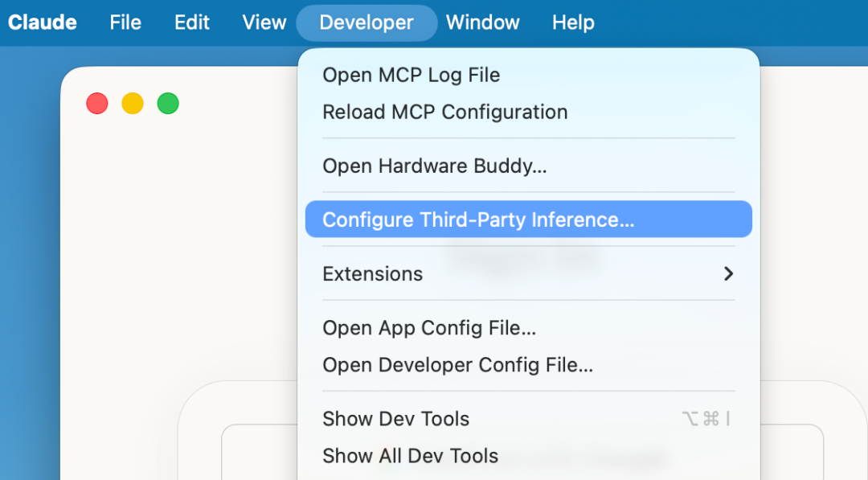This screenshot has height=480, width=868.
Task: Close the open Developer menu
Action: point(366,23)
